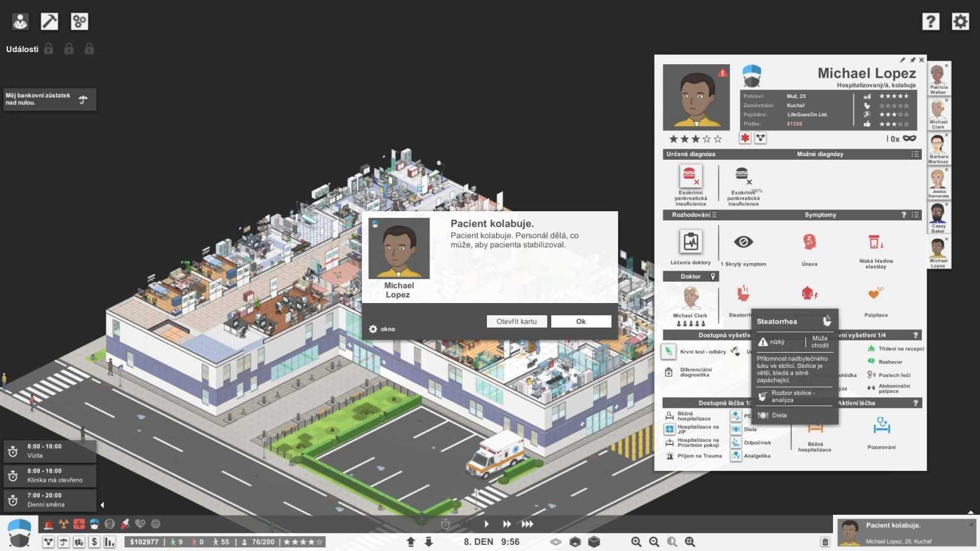This screenshot has height=551, width=980.
Task: Open the finances dollar icon
Action: point(94,542)
